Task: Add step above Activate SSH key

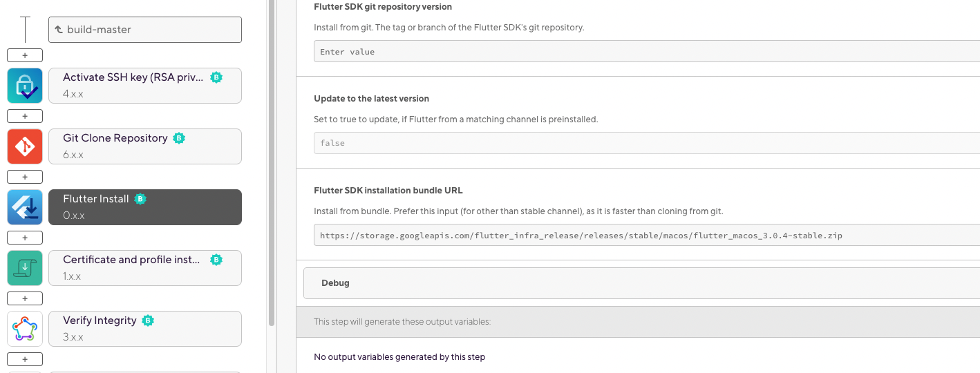Action: tap(25, 55)
